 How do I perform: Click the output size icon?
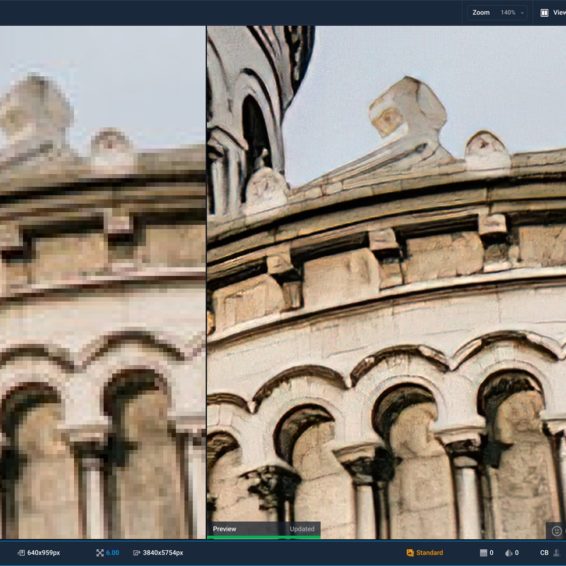(x=136, y=553)
